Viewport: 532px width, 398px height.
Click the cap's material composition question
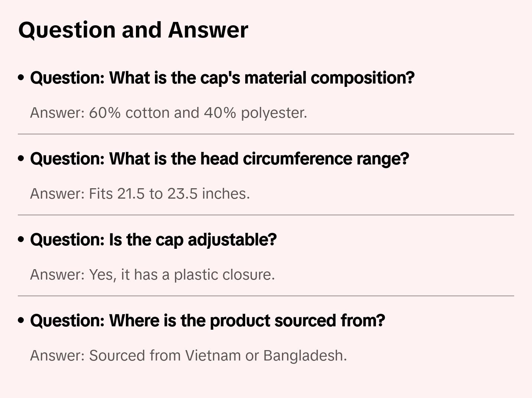(222, 78)
